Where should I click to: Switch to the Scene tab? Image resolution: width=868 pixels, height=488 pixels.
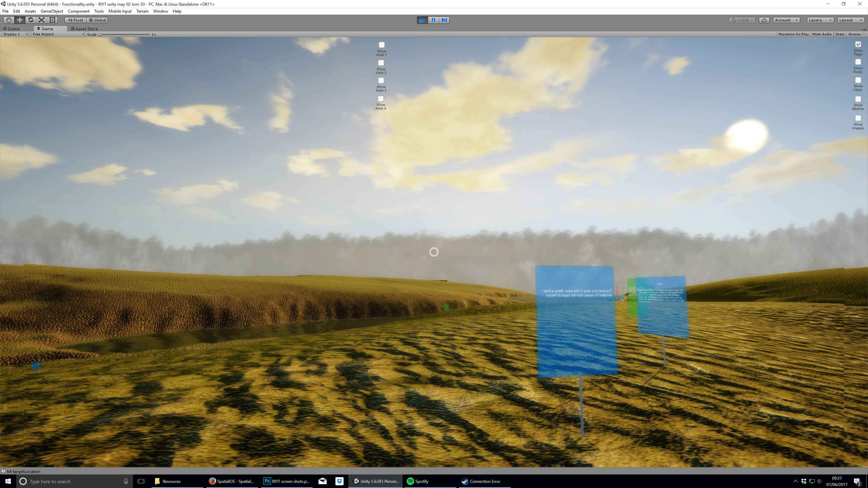14,29
